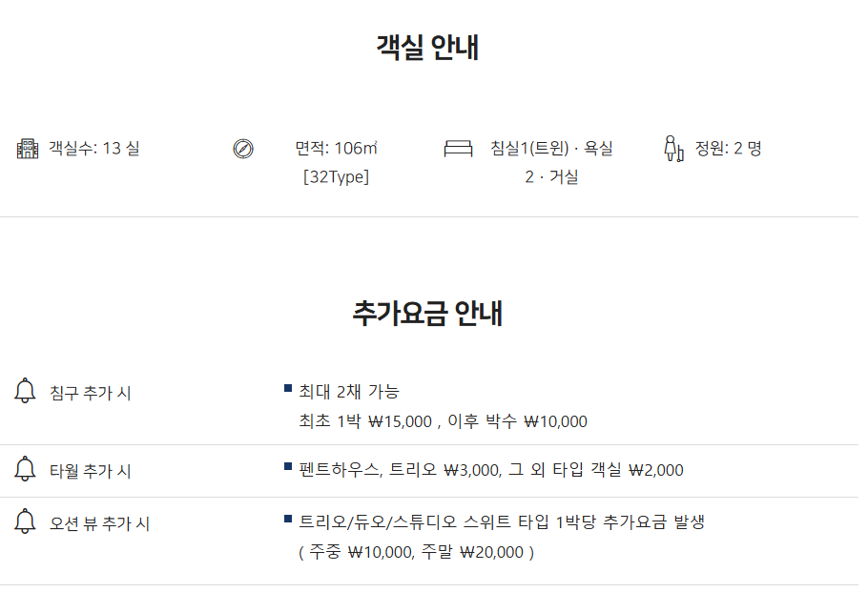Click the 추가요금 안내 heading
The height and width of the screenshot is (613, 868).
[428, 313]
